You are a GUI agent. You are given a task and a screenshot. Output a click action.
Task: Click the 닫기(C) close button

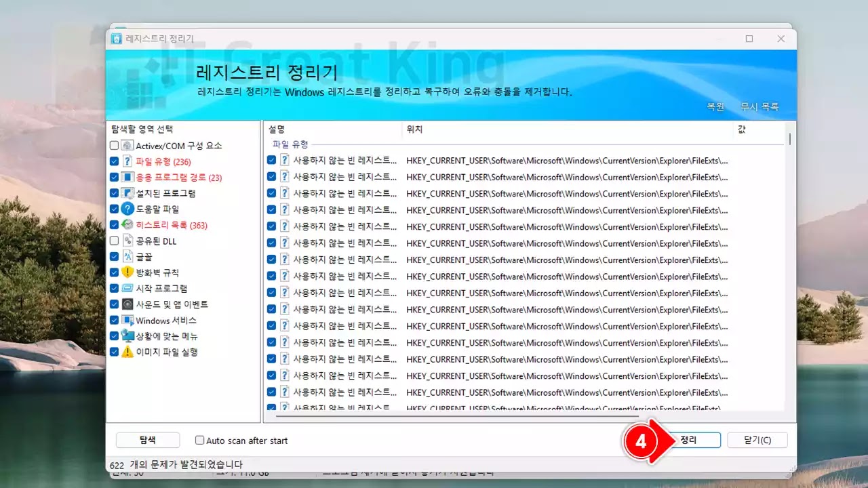point(757,441)
